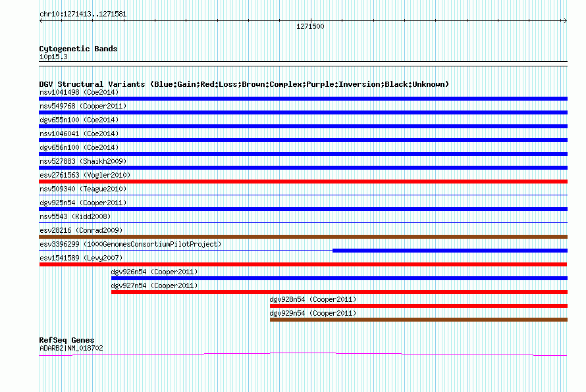
Task: Click the thick blue segment of esv3396299
Action: point(450,251)
